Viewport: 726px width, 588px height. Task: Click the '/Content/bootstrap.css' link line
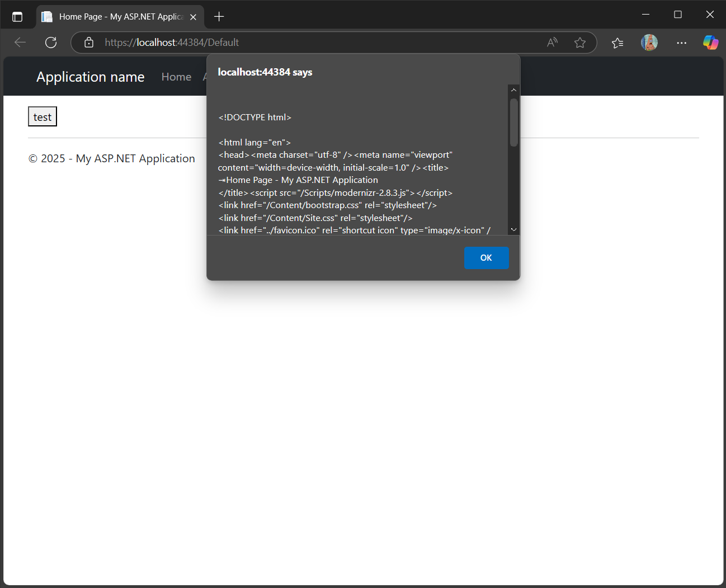pos(328,205)
